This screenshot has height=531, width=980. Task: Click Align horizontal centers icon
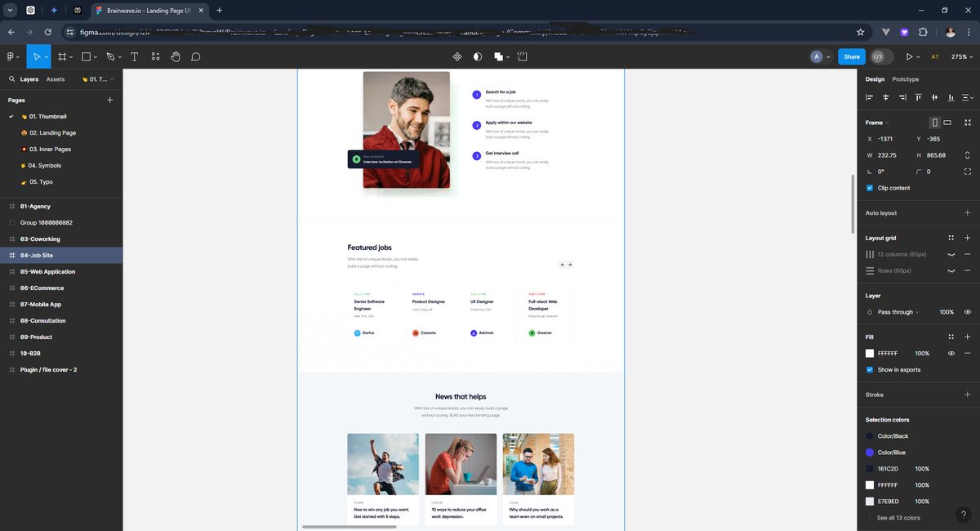coord(886,97)
